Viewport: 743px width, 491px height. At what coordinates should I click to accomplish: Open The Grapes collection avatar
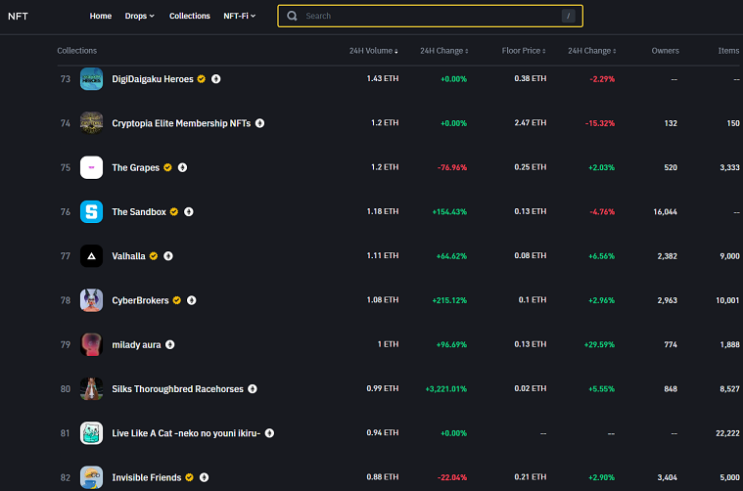[91, 167]
